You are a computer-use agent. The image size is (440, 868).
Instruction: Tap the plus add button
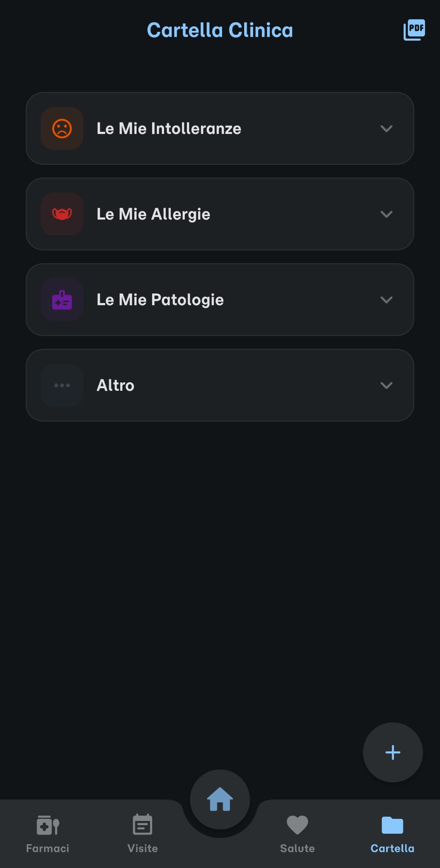(393, 752)
